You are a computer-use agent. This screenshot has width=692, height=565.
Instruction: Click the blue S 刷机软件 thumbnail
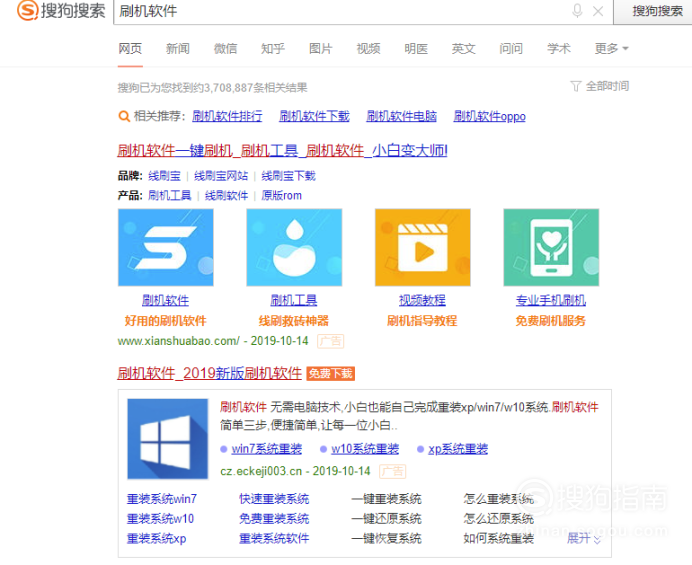pos(165,247)
